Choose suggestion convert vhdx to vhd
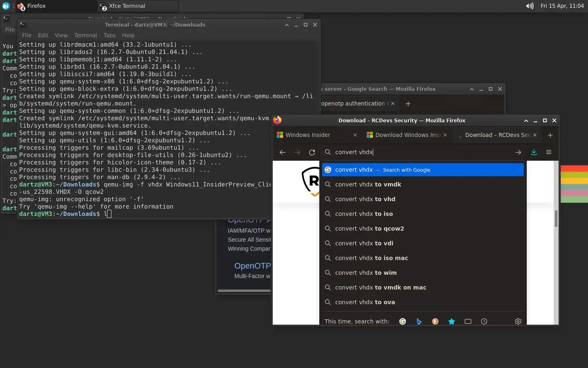The image size is (588, 368). [x=423, y=199]
